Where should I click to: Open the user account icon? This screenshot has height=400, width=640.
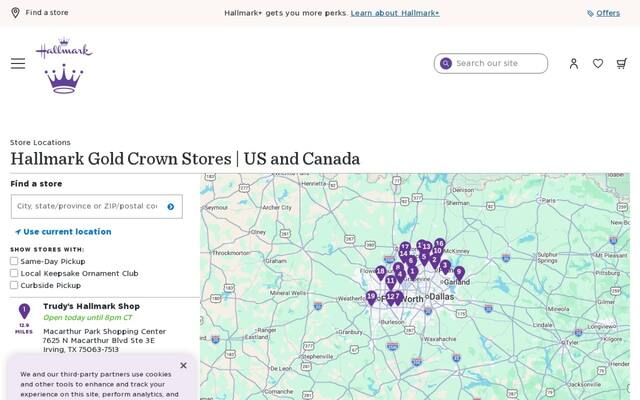click(x=574, y=63)
